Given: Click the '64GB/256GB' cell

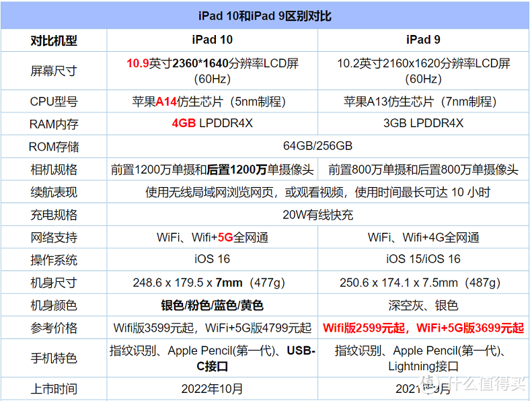Looking at the screenshot, I should [x=317, y=147].
